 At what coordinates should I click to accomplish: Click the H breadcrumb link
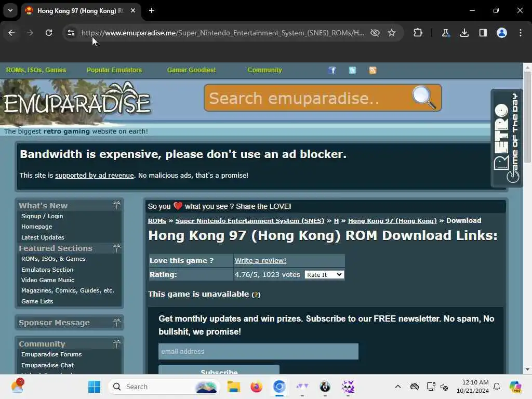pyautogui.click(x=336, y=221)
